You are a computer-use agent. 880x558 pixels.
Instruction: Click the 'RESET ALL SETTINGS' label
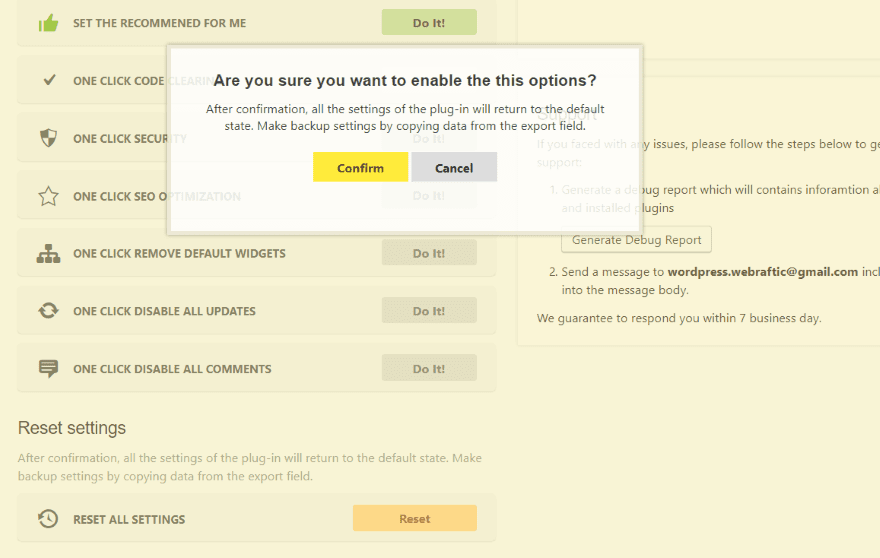pos(129,519)
